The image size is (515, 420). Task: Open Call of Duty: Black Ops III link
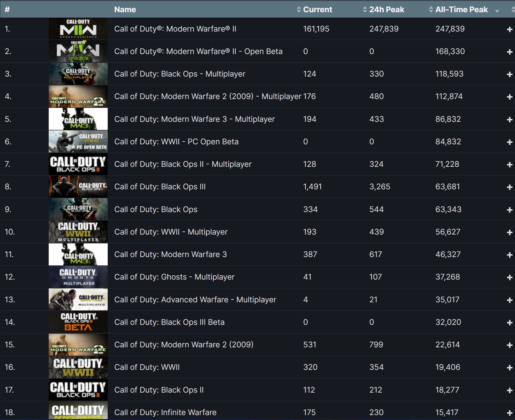click(160, 187)
